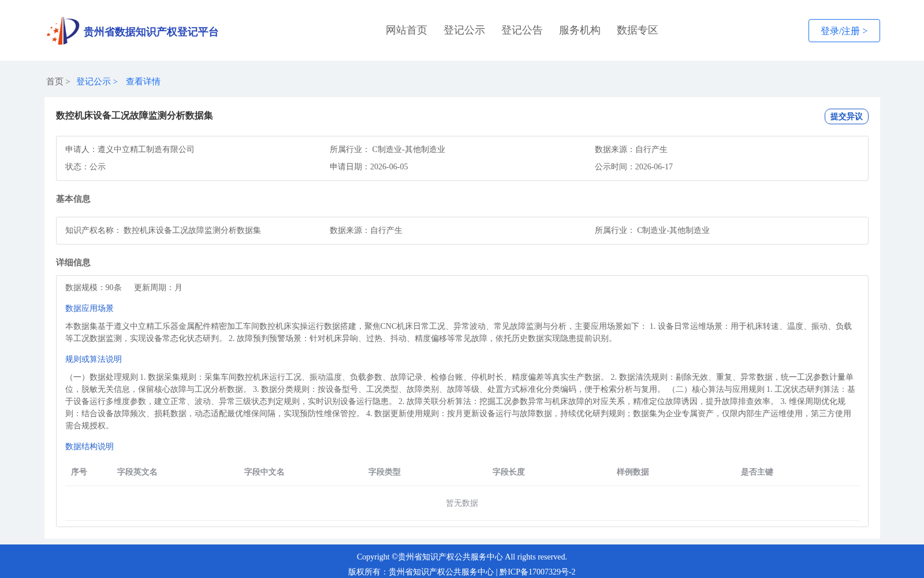Click 数据规模：90条
This screenshot has height=578, width=924.
tap(94, 287)
